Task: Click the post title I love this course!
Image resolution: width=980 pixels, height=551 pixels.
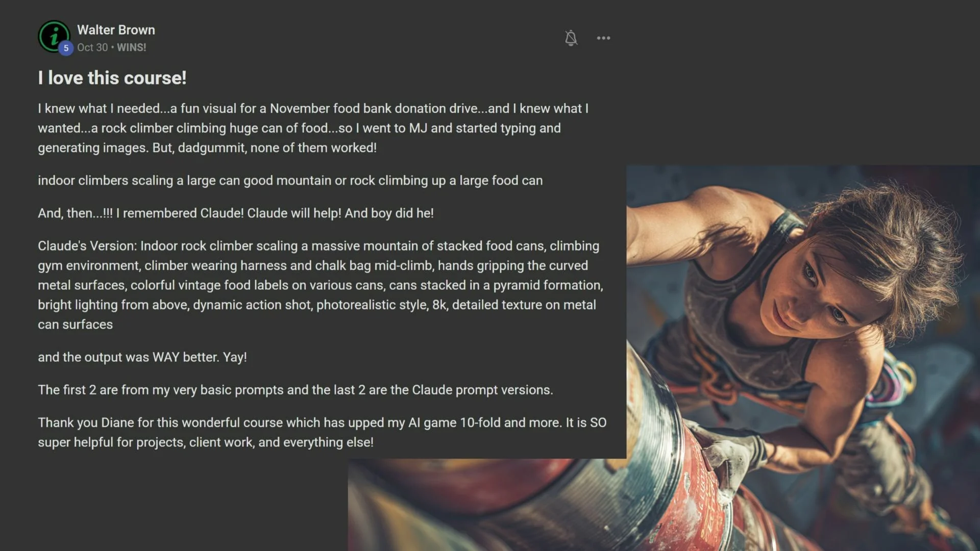Action: [112, 78]
